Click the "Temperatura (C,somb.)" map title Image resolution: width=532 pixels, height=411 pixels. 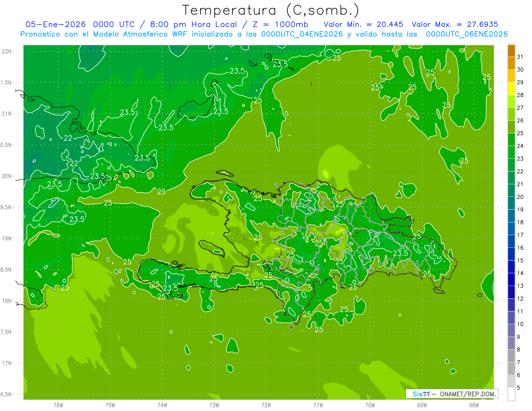[x=271, y=11]
